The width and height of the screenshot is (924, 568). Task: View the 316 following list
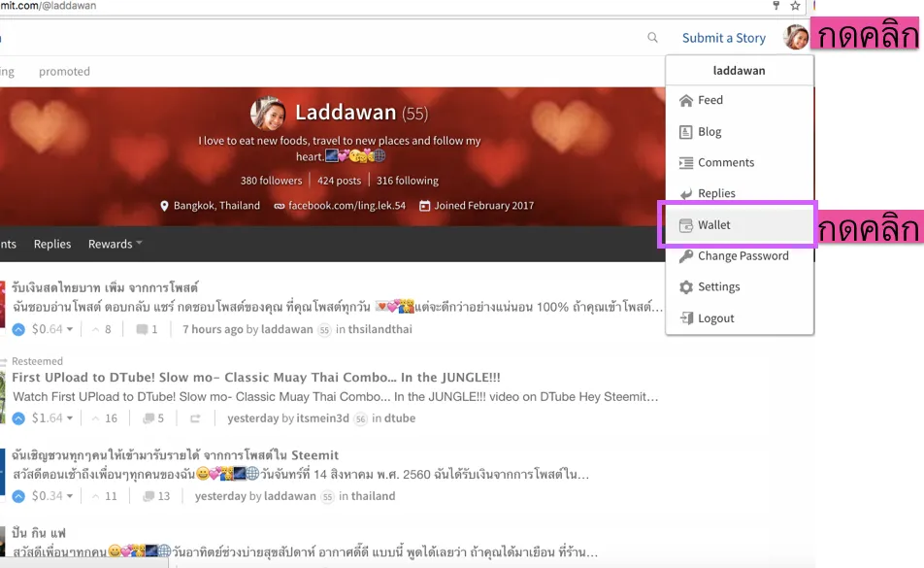pyautogui.click(x=408, y=181)
